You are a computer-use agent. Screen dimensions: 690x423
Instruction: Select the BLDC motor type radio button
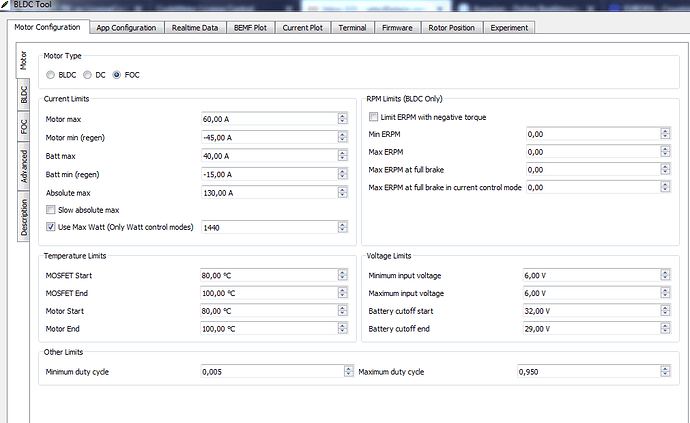point(52,74)
